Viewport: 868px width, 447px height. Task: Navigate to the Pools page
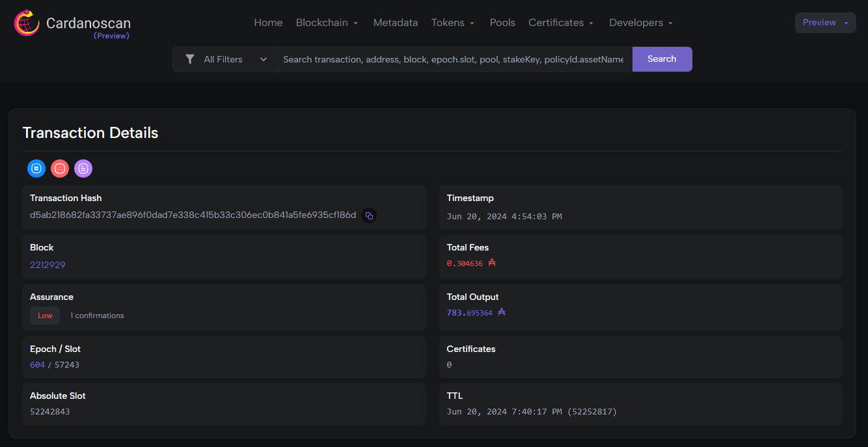[x=502, y=23]
